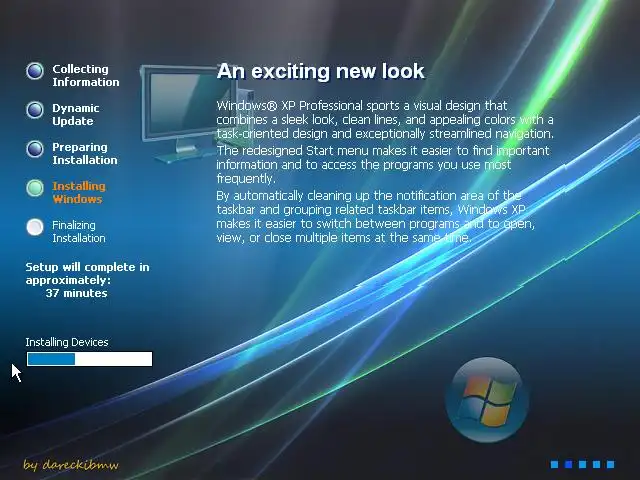Click the green Installing Windows step bullet
The height and width of the screenshot is (480, 640).
tap(35, 188)
